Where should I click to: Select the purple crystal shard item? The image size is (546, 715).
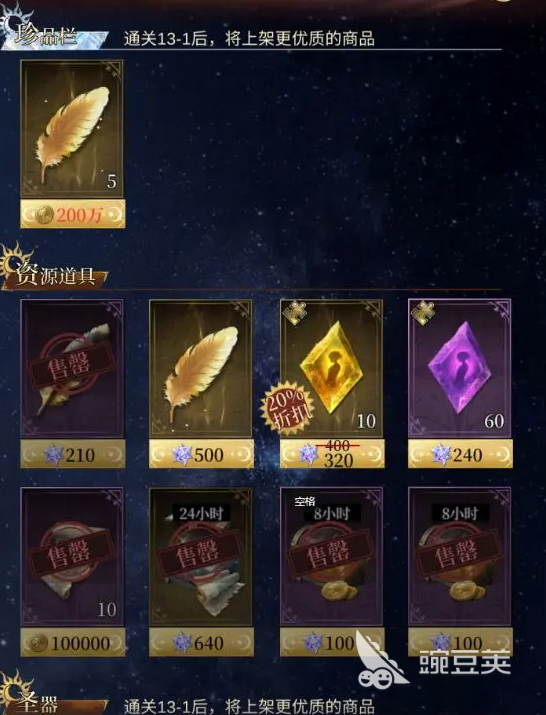point(460,368)
